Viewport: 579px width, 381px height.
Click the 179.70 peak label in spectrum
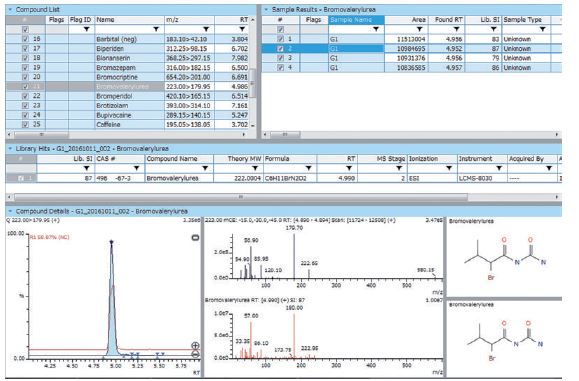click(294, 228)
